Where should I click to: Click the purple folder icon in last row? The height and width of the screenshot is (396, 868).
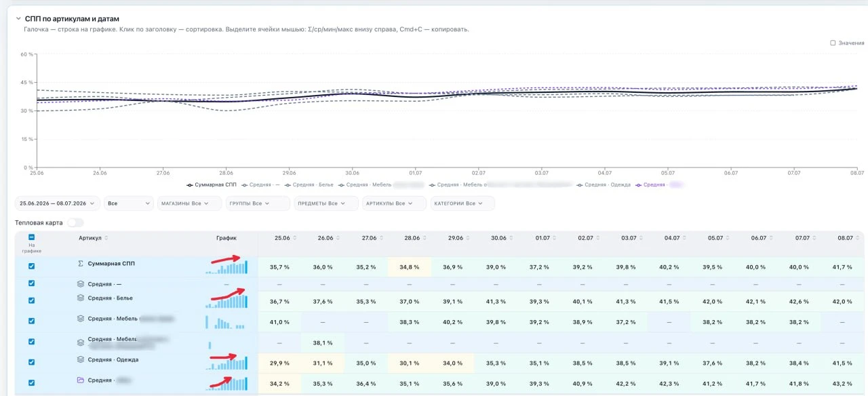[80, 380]
